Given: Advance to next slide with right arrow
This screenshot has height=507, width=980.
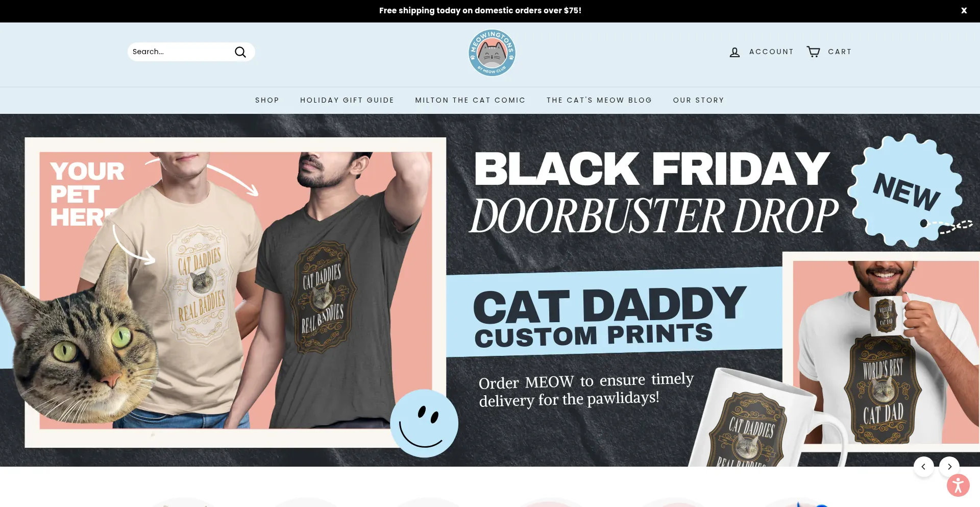Looking at the screenshot, I should 949,467.
